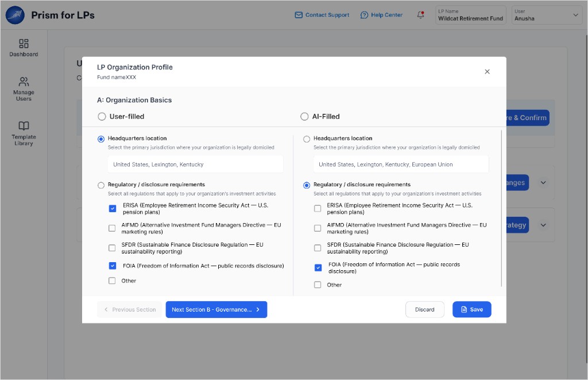The height and width of the screenshot is (380, 588).
Task: Click the Contact Support envelope icon
Action: point(299,15)
